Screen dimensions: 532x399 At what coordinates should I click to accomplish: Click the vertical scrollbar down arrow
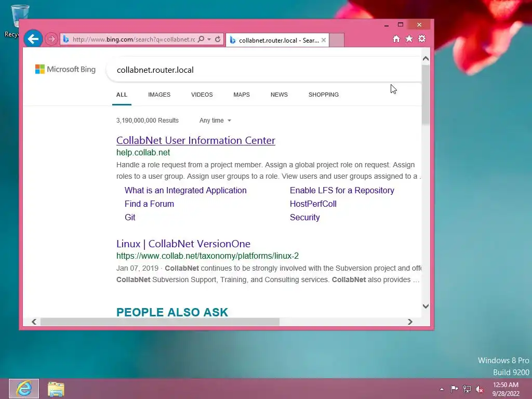click(x=426, y=307)
